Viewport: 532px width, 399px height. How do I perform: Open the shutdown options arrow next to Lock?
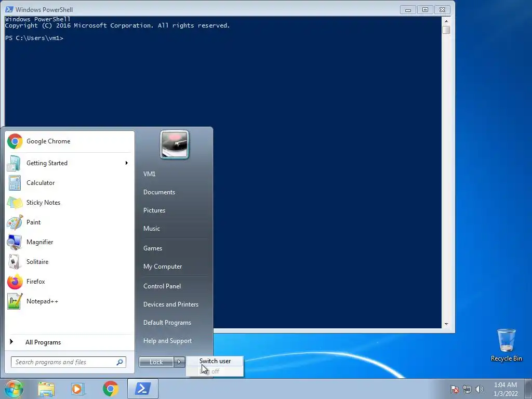point(179,362)
